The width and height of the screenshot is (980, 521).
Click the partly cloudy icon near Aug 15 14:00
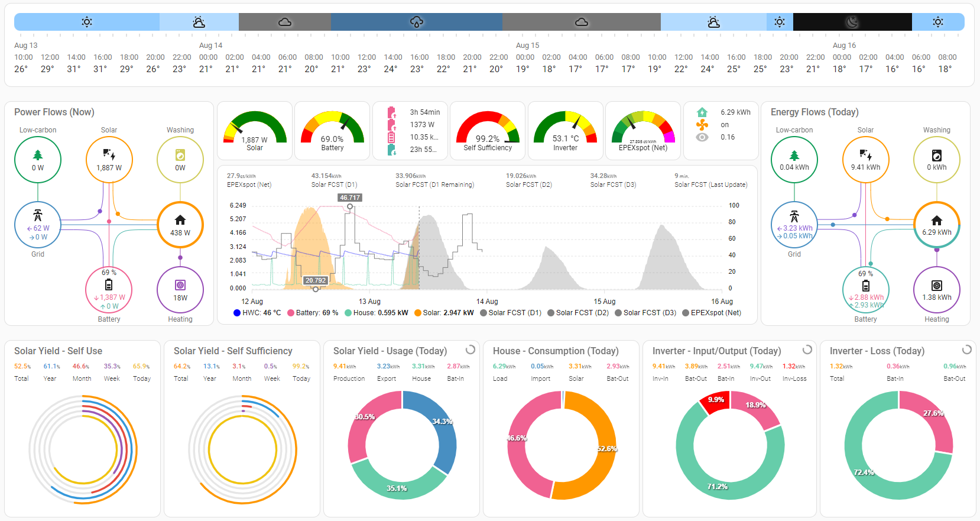coord(714,22)
